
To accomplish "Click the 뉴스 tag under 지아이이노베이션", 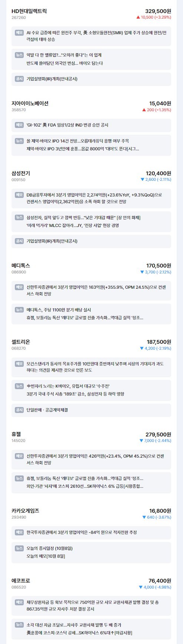I will pyautogui.click(x=19, y=141).
